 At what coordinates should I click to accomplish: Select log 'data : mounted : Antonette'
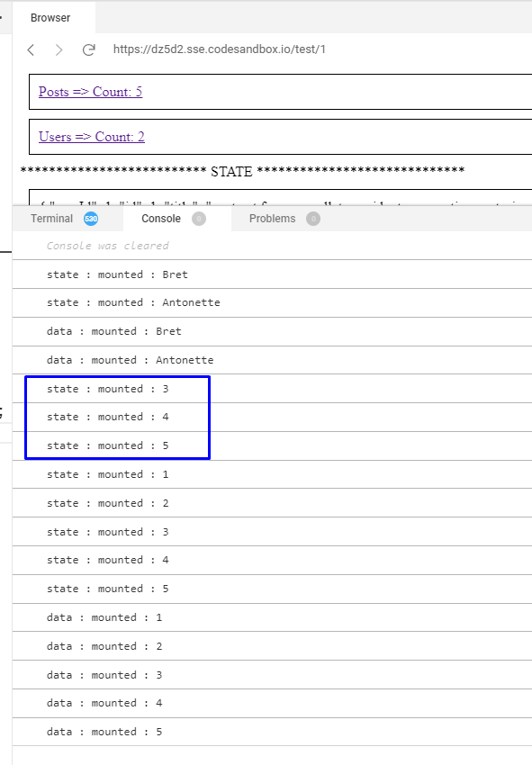coord(273,360)
